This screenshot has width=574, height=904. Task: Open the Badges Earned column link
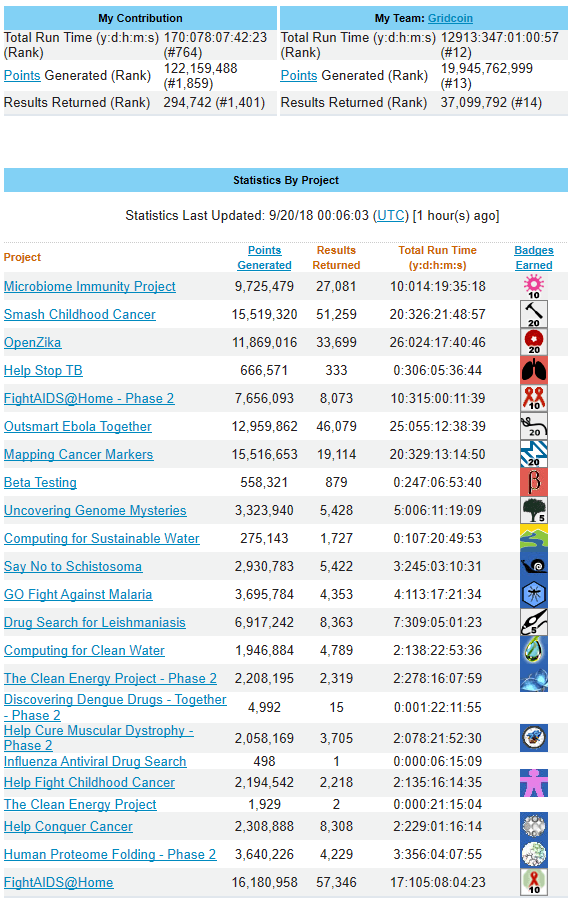[534, 258]
